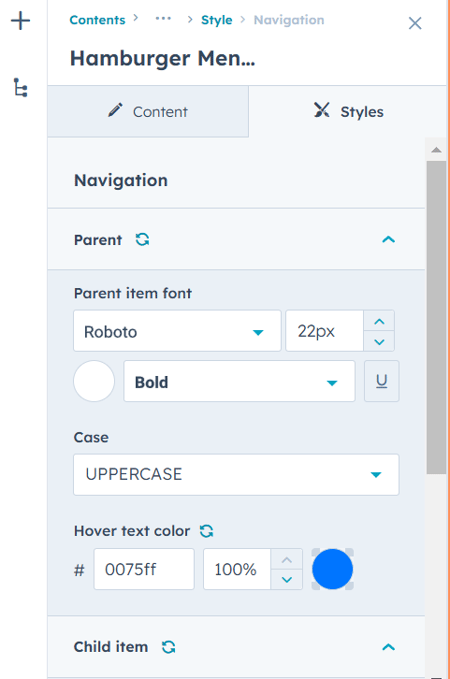Click the plus add module icon

click(20, 21)
